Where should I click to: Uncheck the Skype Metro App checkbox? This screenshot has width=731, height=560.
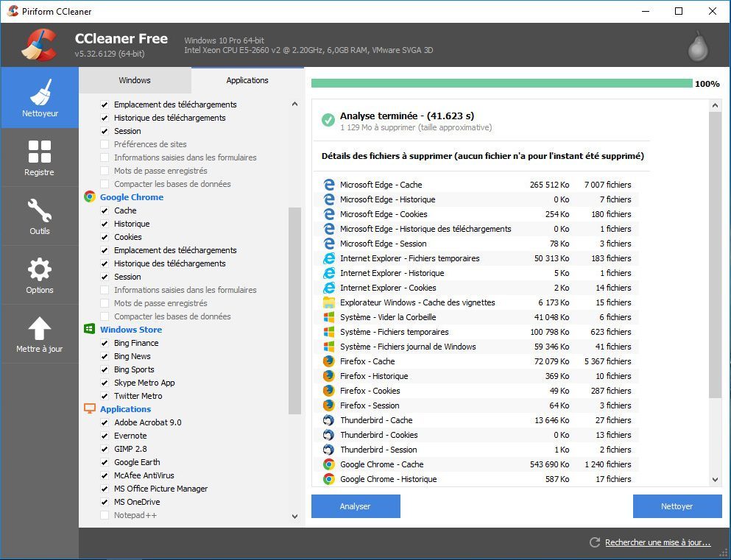[x=105, y=383]
